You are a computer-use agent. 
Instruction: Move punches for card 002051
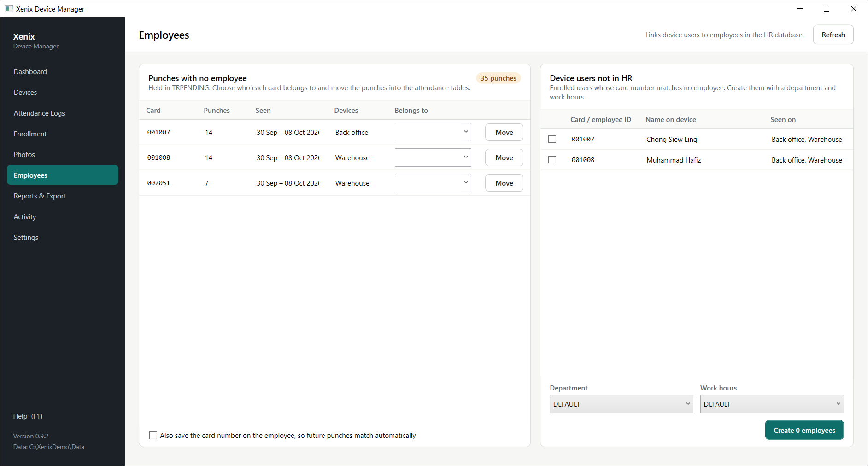504,183
